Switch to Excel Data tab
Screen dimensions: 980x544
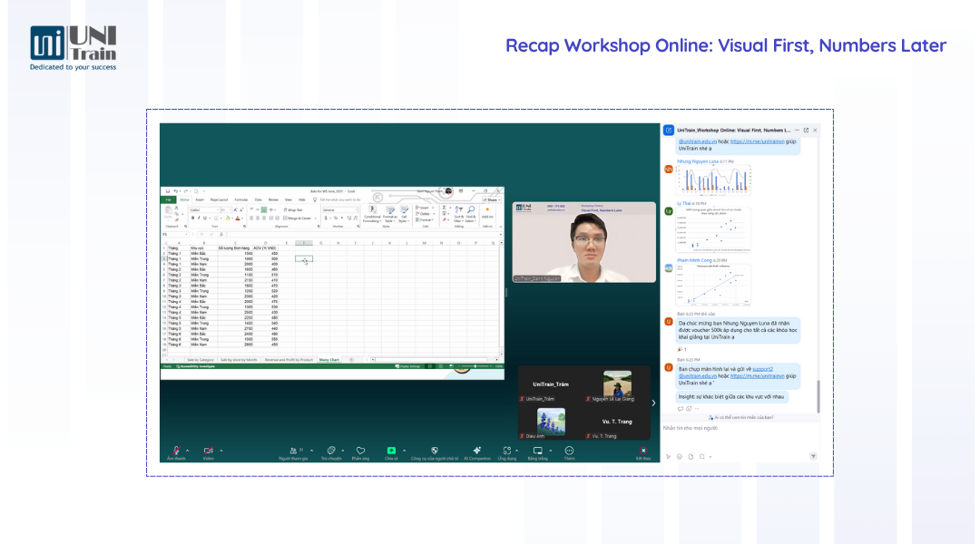pyautogui.click(x=258, y=199)
